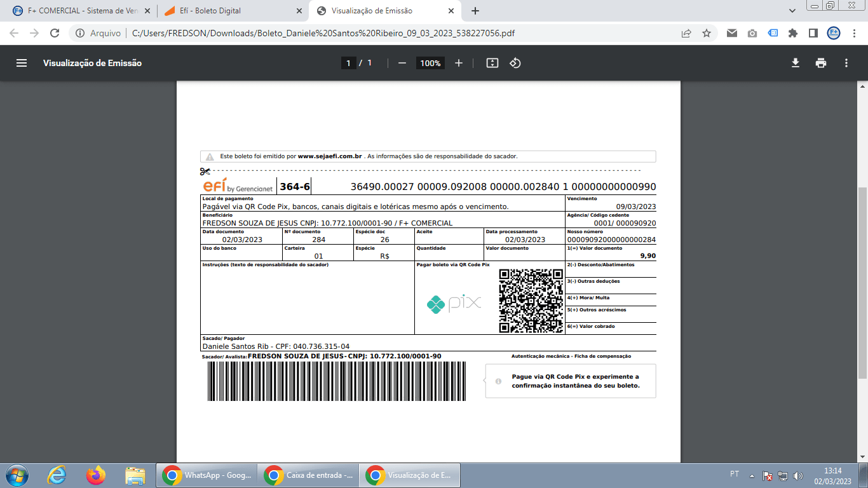Click the boleto digitable line number

click(x=503, y=187)
